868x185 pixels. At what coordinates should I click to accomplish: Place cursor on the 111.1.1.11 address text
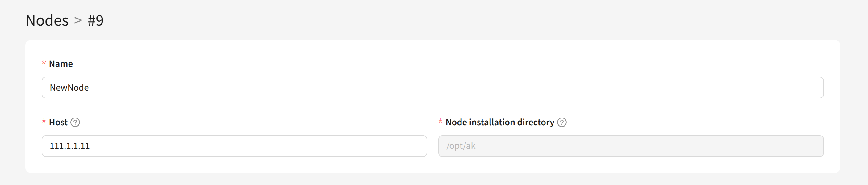point(70,146)
